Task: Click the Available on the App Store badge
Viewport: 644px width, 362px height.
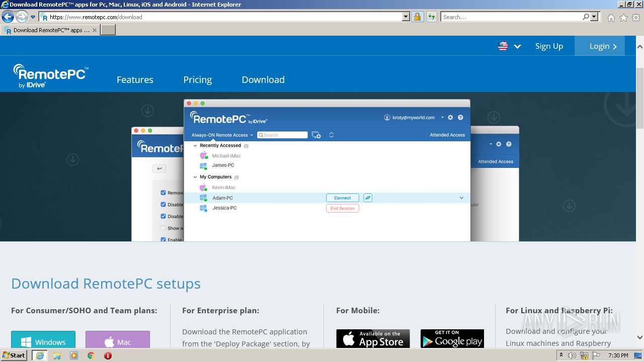Action: tap(373, 339)
